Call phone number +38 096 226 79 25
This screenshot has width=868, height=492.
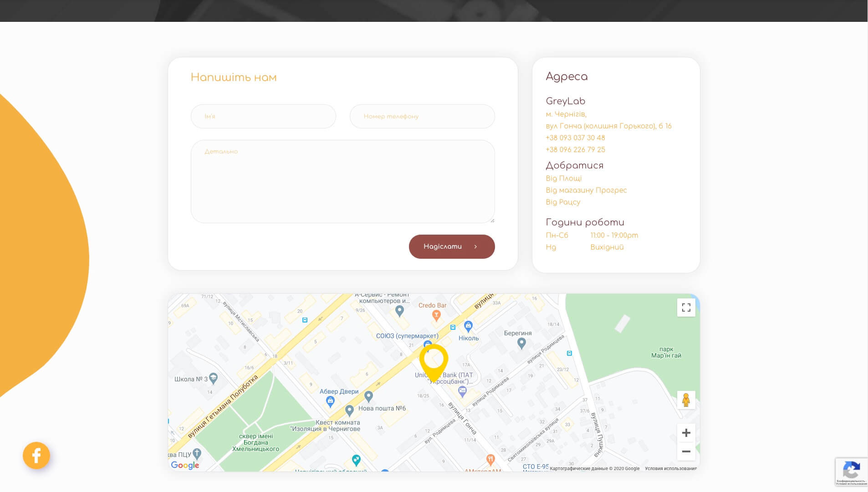pyautogui.click(x=575, y=149)
